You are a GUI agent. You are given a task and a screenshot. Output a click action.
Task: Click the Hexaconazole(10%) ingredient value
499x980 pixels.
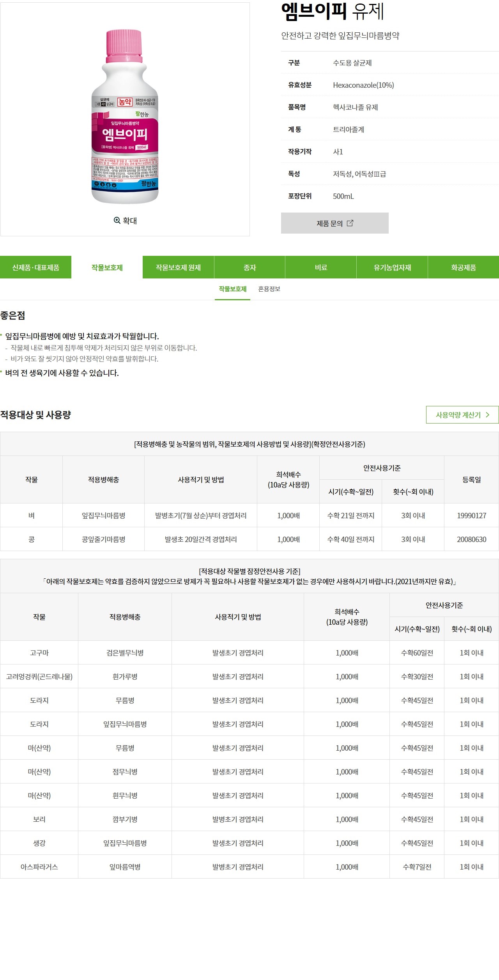coord(363,85)
